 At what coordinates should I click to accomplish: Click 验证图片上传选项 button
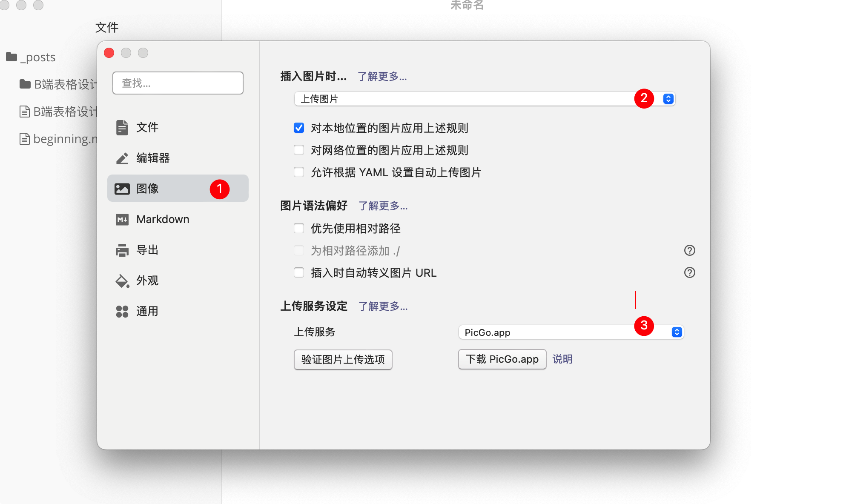[343, 359]
